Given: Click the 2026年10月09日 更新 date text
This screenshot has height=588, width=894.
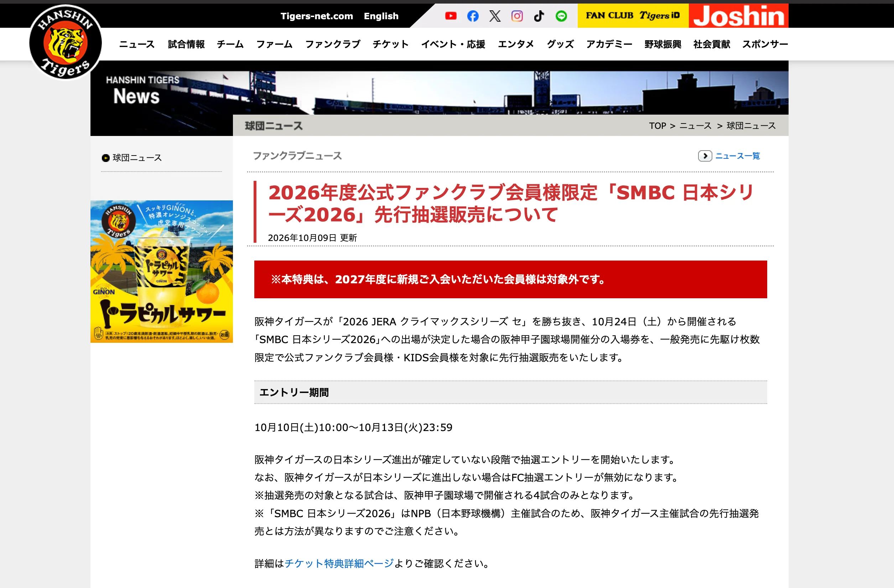Looking at the screenshot, I should tap(312, 238).
